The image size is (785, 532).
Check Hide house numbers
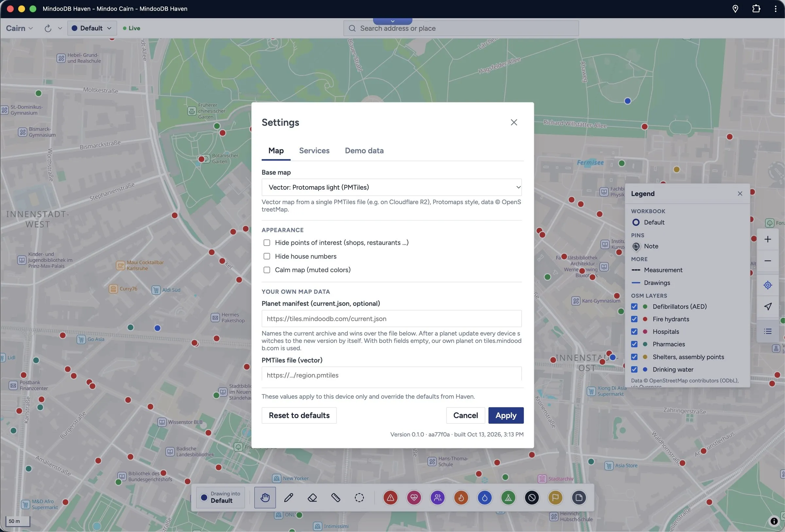(x=267, y=257)
